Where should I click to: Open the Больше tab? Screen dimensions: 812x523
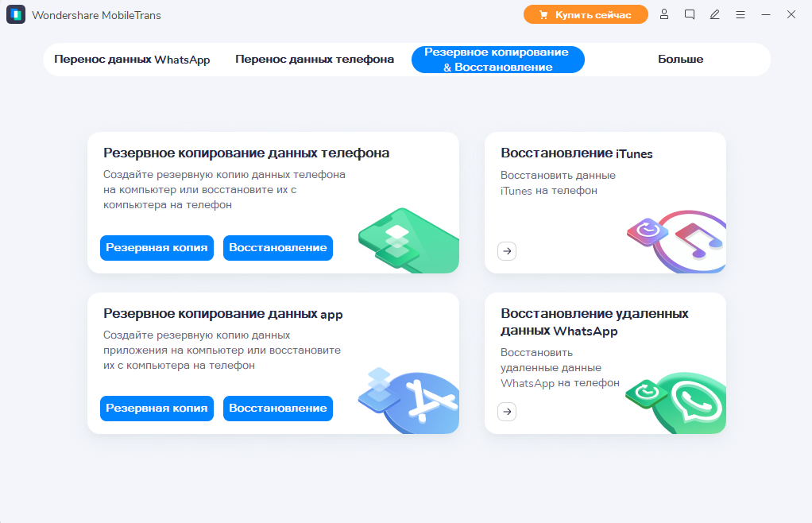[x=680, y=60]
